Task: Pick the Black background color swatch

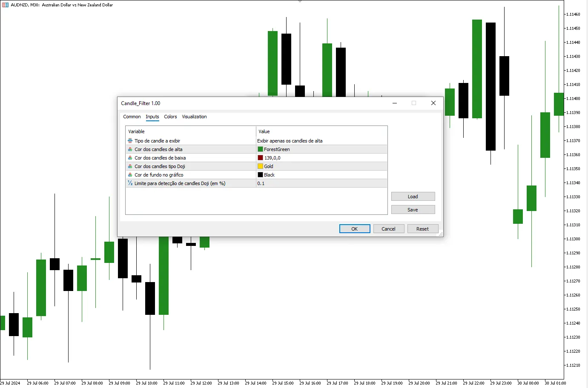Action: click(x=260, y=175)
